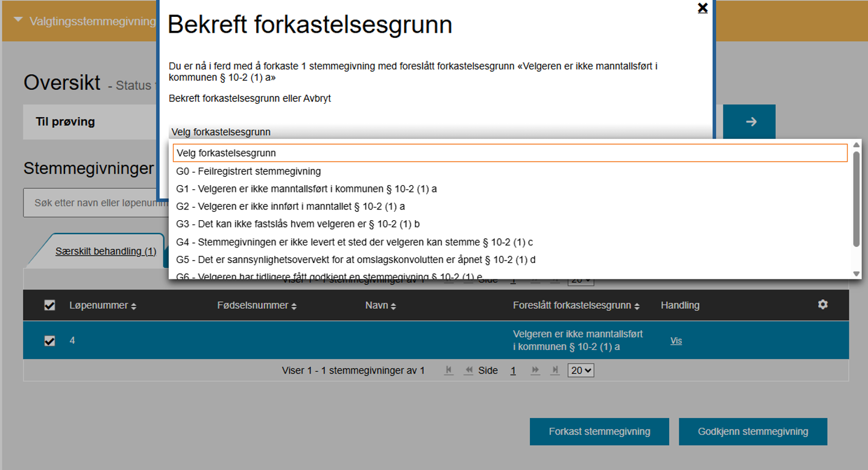
Task: Choose G3 - Det kan ikke fastslås hvem velgeren er
Action: coord(298,224)
